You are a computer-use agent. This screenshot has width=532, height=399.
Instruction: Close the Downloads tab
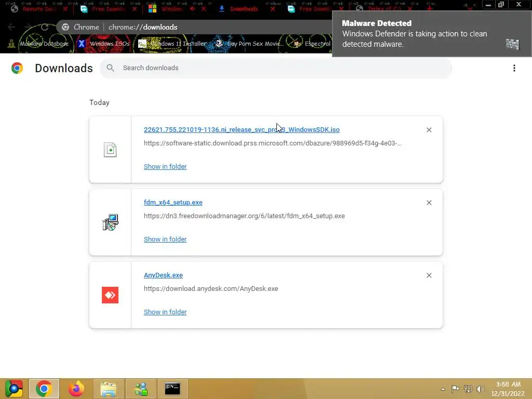tap(272, 9)
